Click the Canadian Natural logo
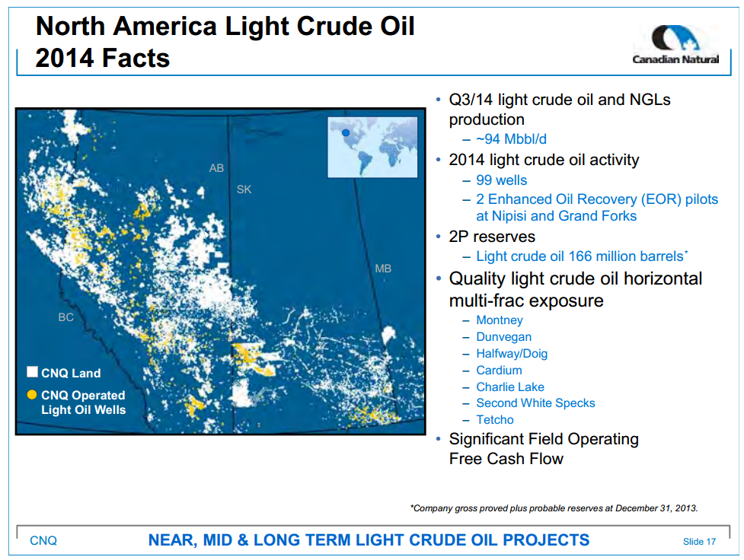The image size is (744, 560). coord(675,44)
